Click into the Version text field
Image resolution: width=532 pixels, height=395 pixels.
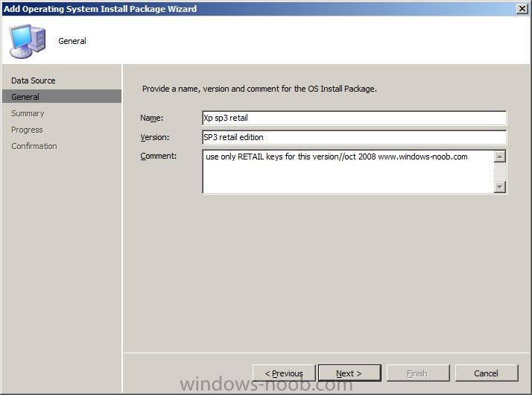click(354, 137)
